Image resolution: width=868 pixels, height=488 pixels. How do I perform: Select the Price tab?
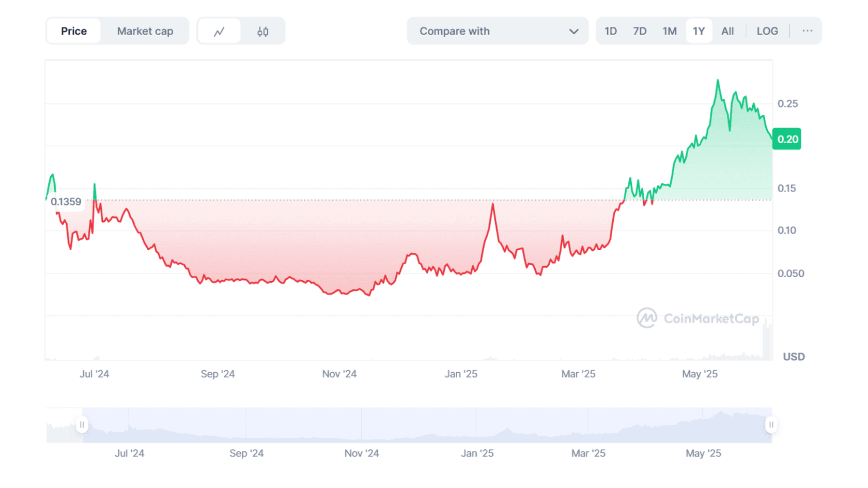[x=74, y=31]
